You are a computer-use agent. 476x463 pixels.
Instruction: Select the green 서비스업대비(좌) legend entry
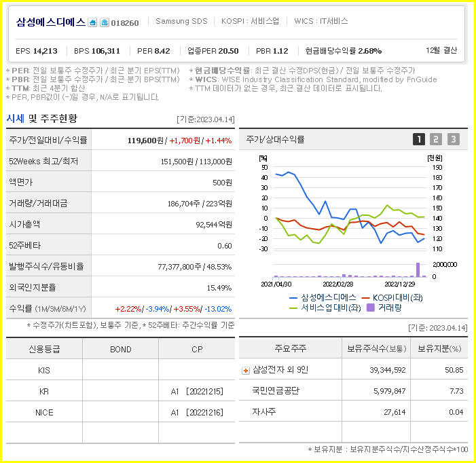tap(325, 308)
